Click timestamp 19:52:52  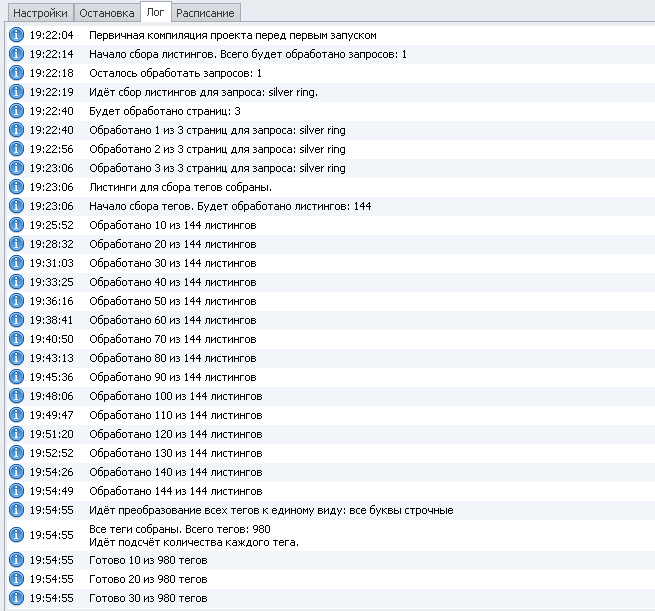tap(51, 454)
